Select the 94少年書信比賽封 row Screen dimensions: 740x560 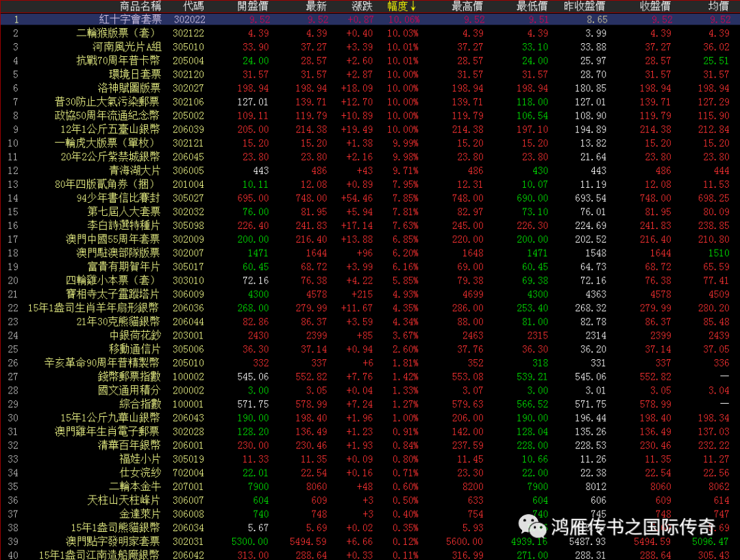pos(370,198)
